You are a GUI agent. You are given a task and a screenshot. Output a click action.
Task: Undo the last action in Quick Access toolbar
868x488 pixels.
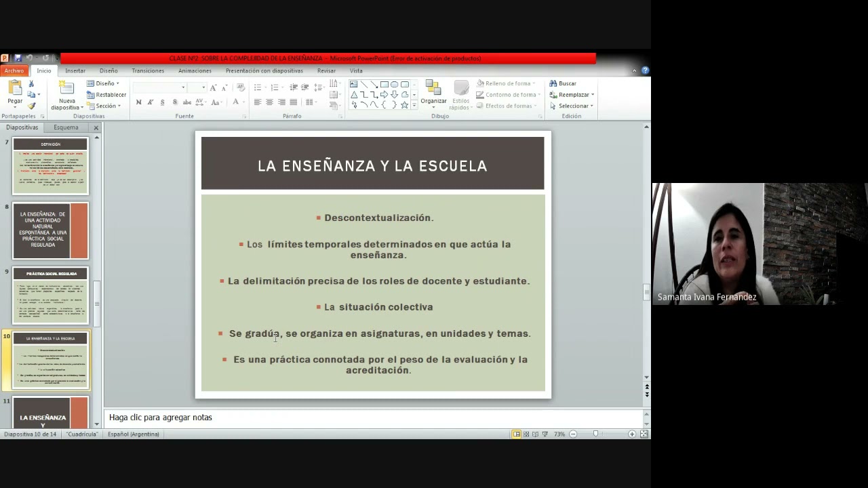point(29,58)
